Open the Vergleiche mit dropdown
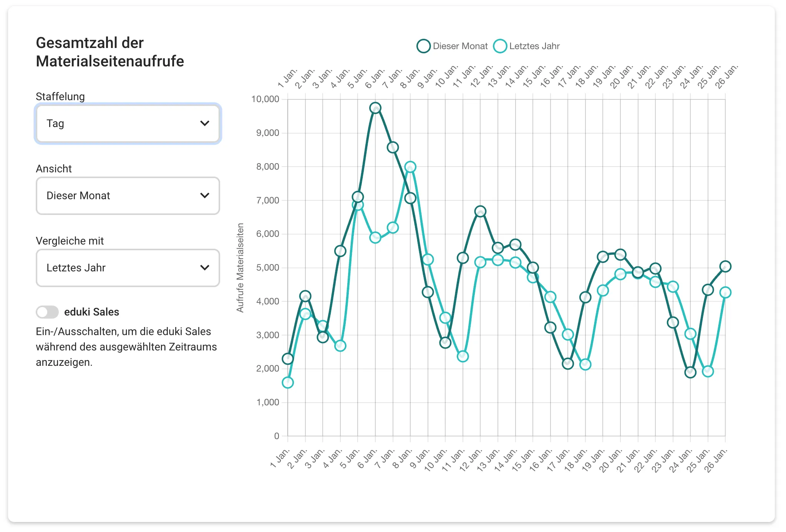Viewport: 786px width, 532px height. pyautogui.click(x=128, y=268)
